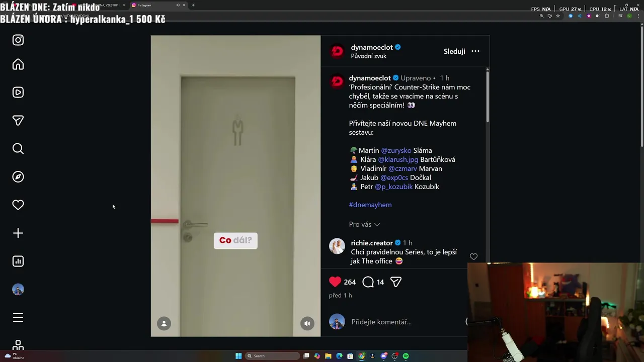Open a new browser tab
The width and height of the screenshot is (644, 362).
[x=193, y=5]
